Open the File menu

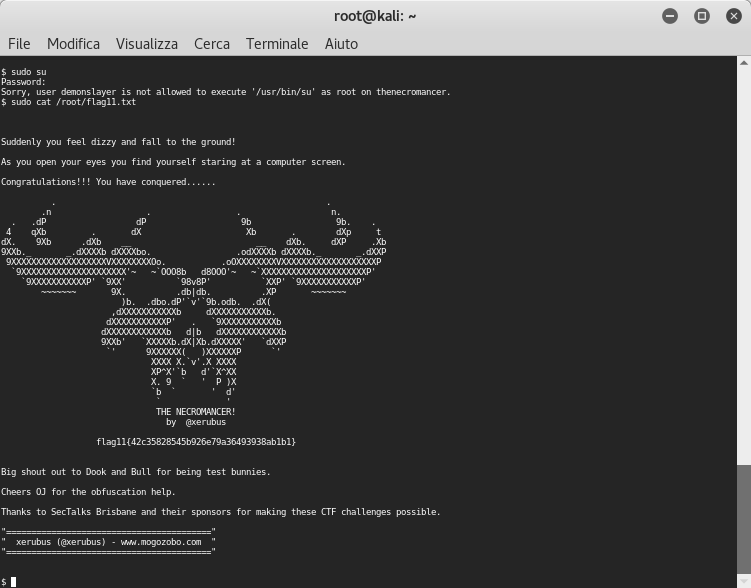19,44
